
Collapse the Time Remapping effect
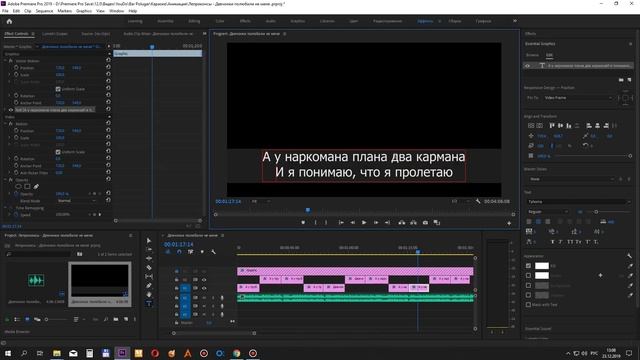click(x=6, y=208)
